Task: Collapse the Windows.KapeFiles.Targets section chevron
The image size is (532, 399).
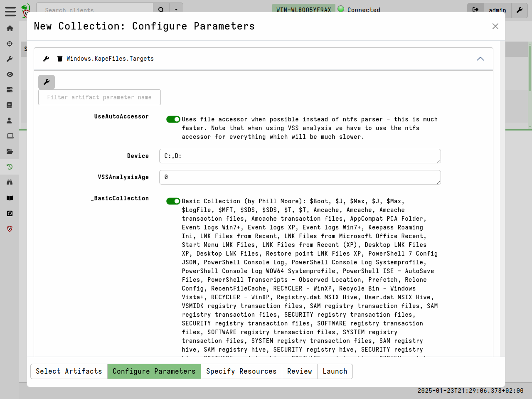Action: pos(480,59)
